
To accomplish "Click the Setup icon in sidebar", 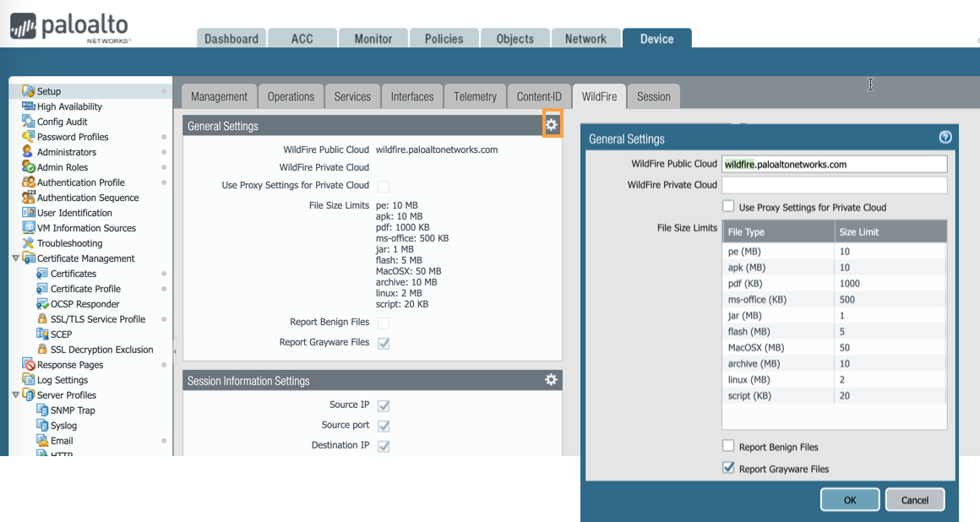I will (x=28, y=91).
